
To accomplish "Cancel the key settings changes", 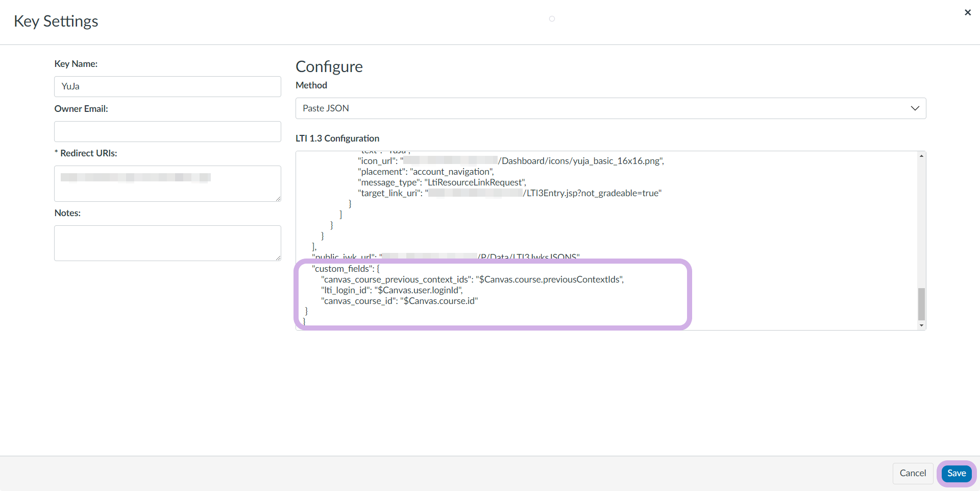I will [912, 473].
